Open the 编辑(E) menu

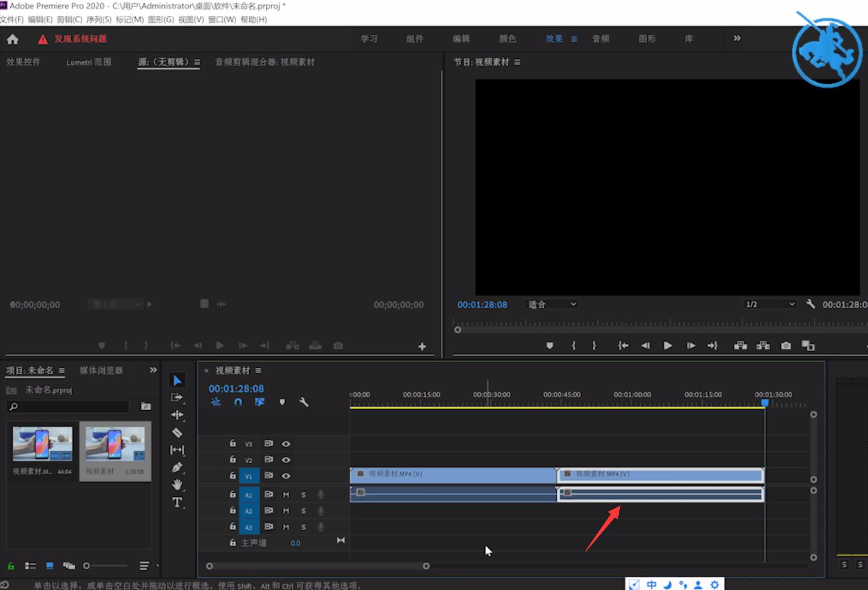tap(40, 19)
